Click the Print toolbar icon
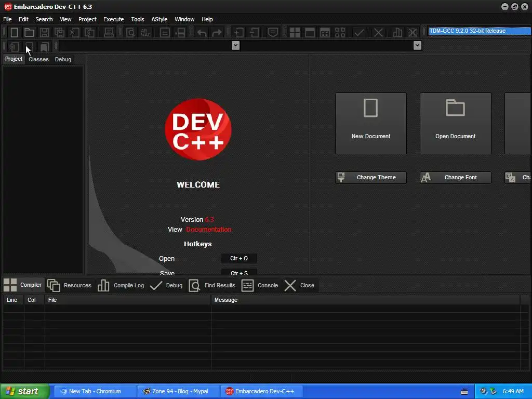Screen dimensions: 532x399 [x=109, y=33]
